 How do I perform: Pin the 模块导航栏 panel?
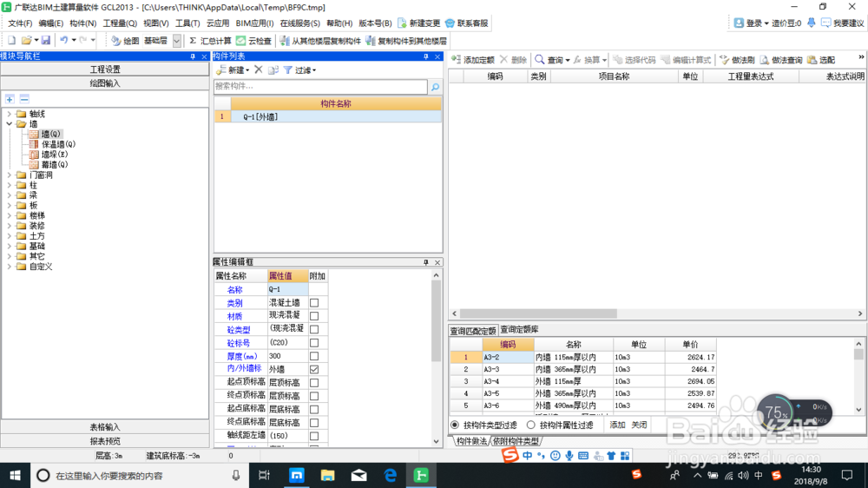(193, 56)
